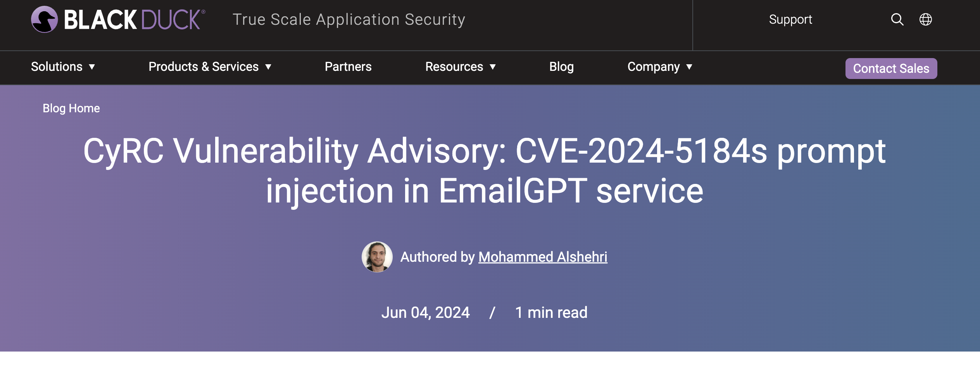Screen dimensions: 980x374
Task: Click the Black Duck logo
Action: pos(116,19)
